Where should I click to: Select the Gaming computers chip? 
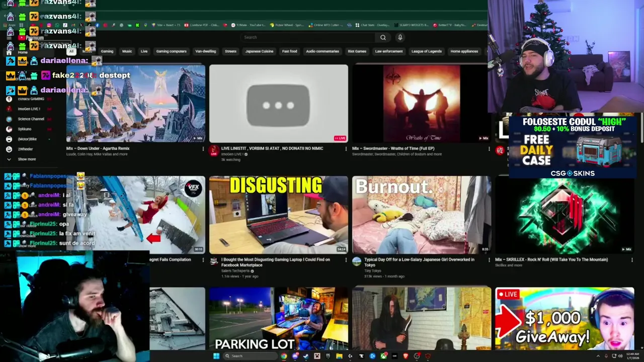pos(171,51)
